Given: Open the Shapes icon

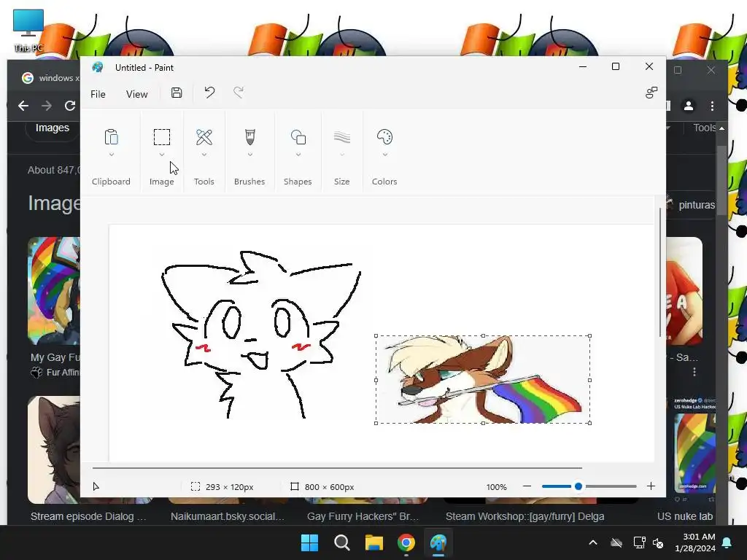Looking at the screenshot, I should coord(298,137).
